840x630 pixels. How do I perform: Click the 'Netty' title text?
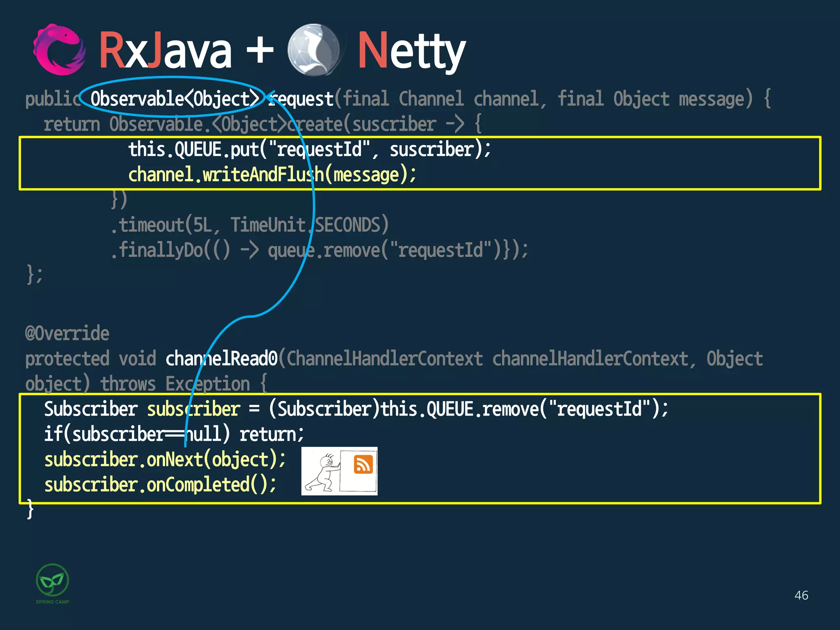point(411,52)
